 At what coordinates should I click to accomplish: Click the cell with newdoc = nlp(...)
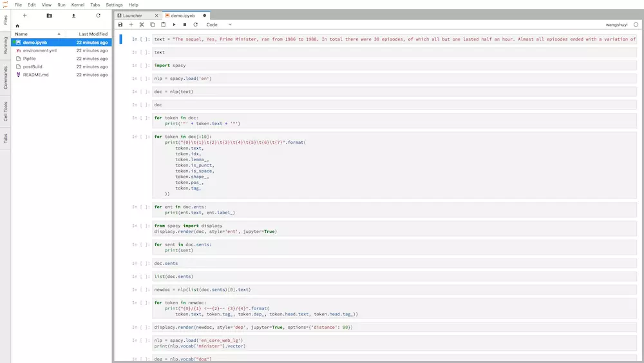394,290
